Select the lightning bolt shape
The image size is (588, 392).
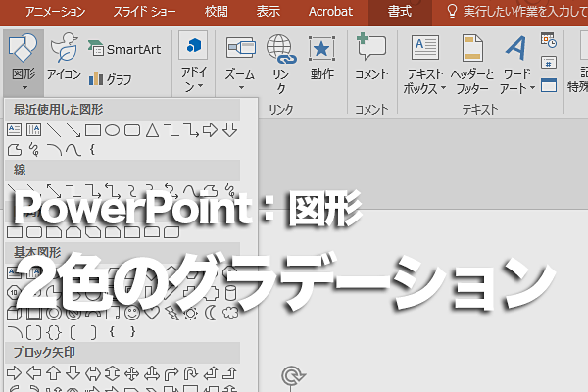click(171, 314)
